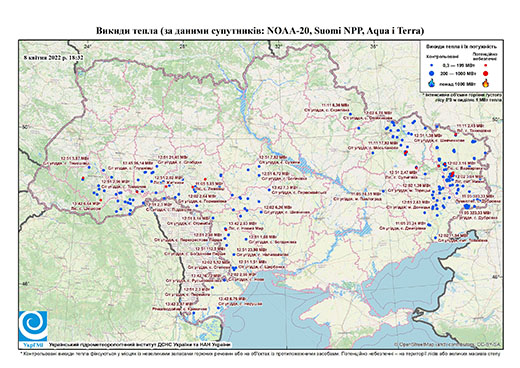Viewport: 520px width, 368px height.
Task: Click the 36° longitude grid label
Action: click(x=374, y=46)
